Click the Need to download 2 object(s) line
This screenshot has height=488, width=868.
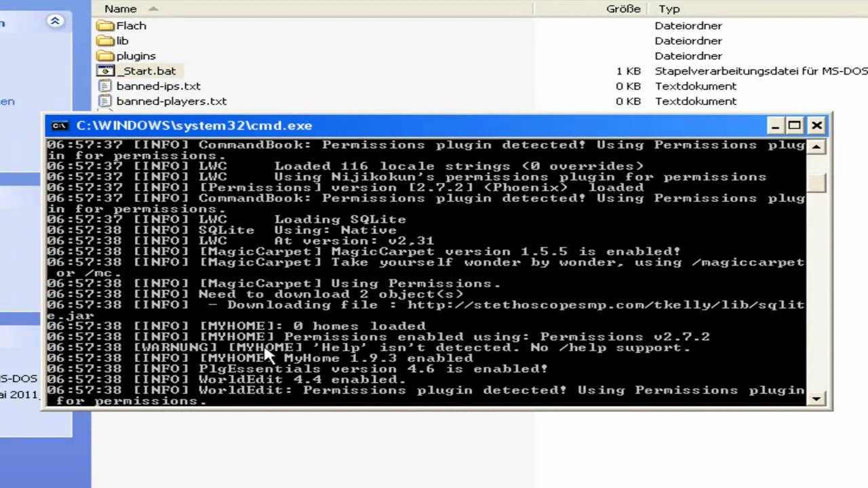pos(255,294)
